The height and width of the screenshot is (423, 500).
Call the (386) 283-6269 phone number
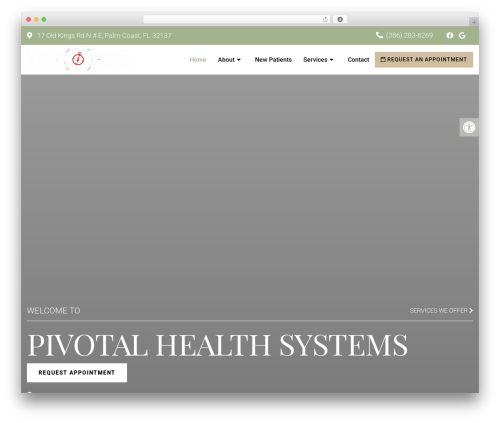[409, 35]
